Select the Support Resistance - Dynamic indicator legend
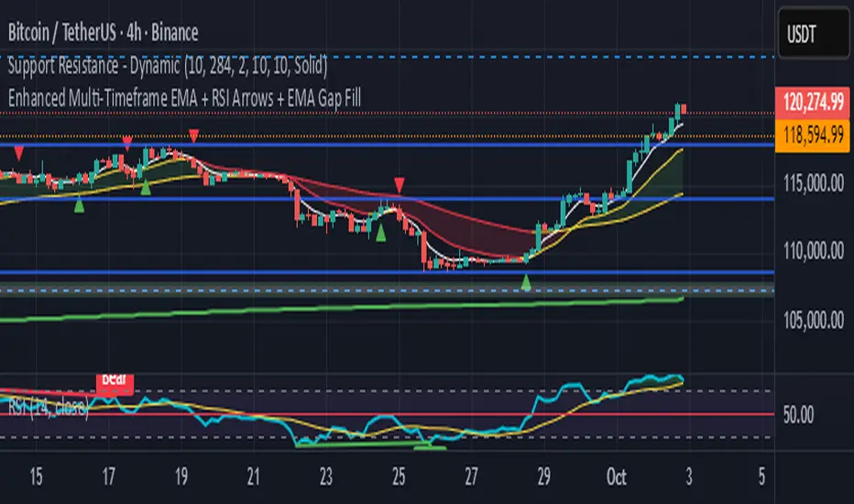This screenshot has width=854, height=504. pyautogui.click(x=168, y=66)
